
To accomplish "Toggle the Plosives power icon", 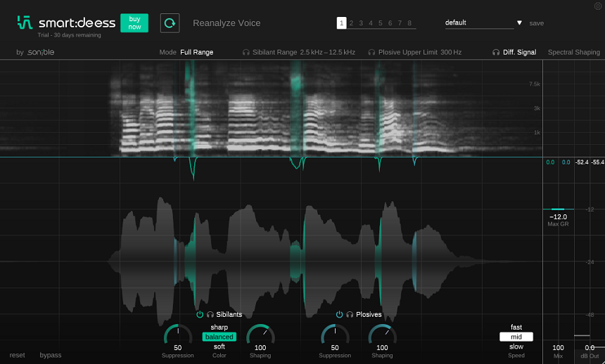I will click(x=340, y=314).
